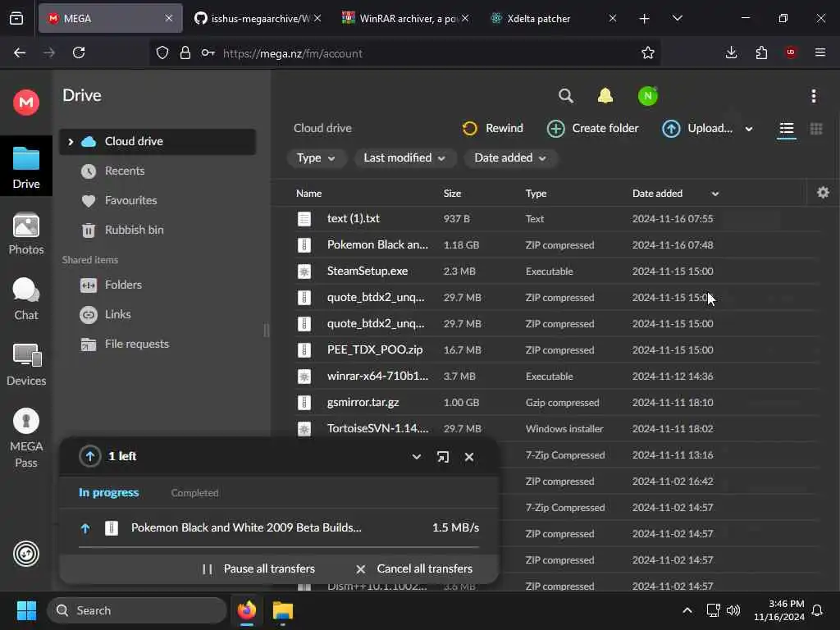Click the Rewind button
840x630 pixels.
pos(492,129)
